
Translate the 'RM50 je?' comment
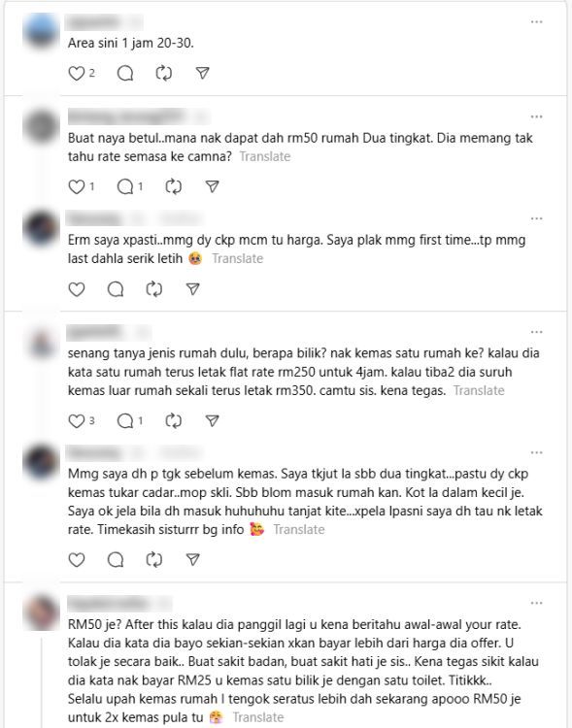[258, 717]
